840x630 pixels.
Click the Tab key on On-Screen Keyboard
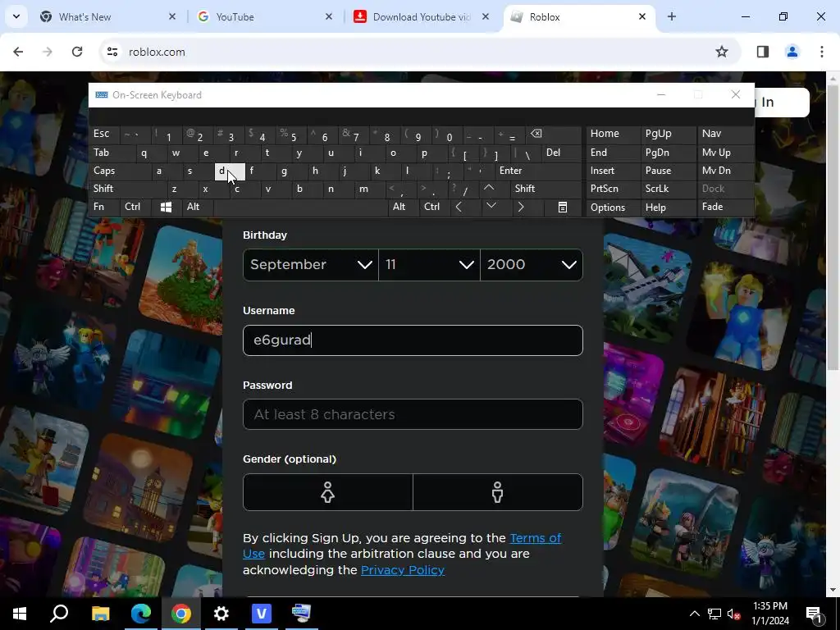click(112, 153)
